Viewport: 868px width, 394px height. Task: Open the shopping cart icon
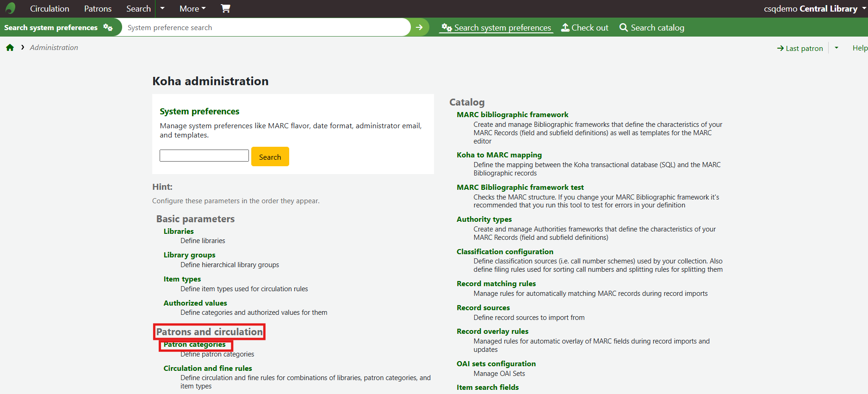click(225, 8)
